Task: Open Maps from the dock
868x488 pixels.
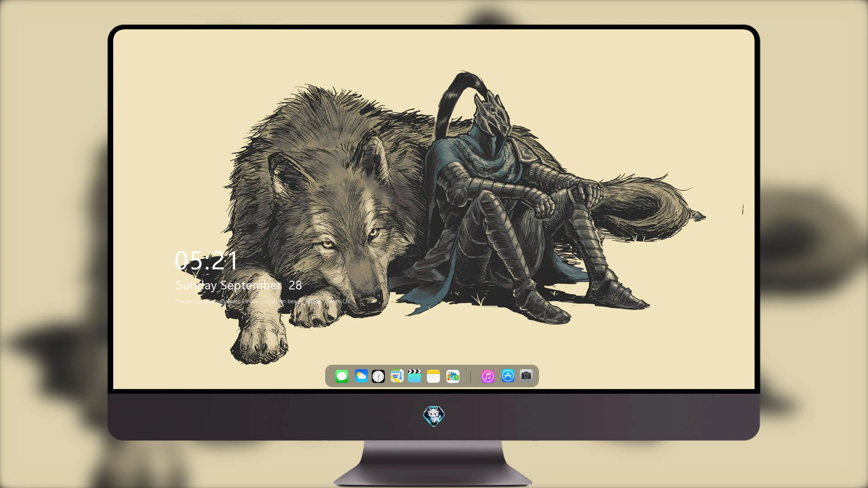Action: tap(397, 376)
